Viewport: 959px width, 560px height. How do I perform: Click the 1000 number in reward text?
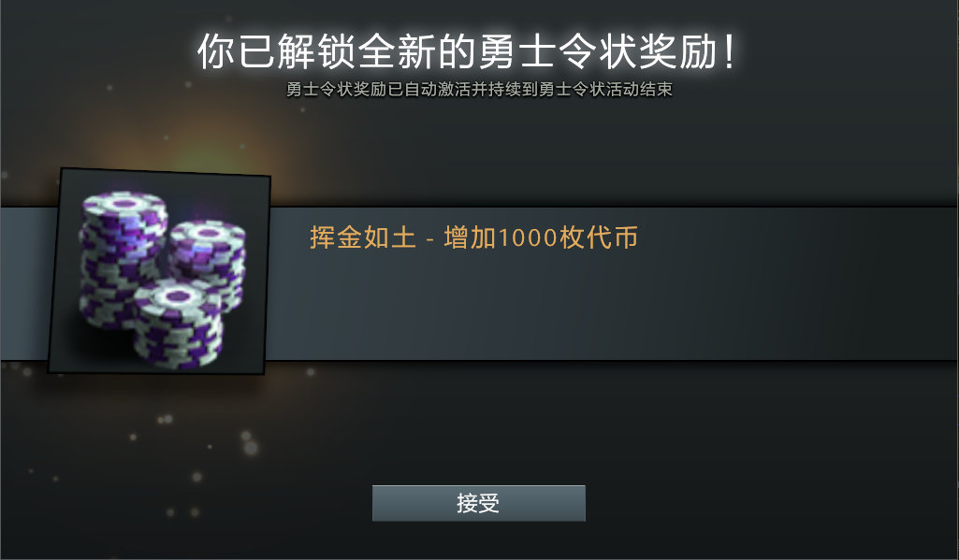(x=527, y=237)
